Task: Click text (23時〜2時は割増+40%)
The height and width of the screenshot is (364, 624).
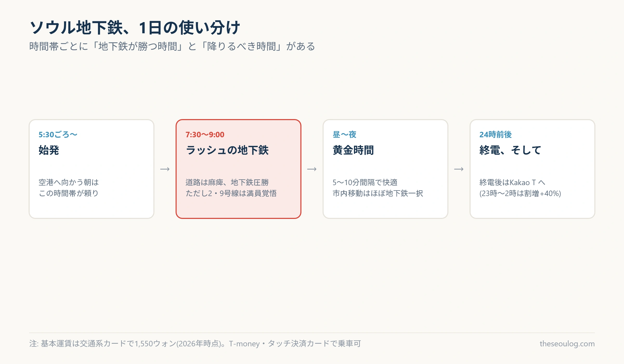Action: (x=520, y=193)
